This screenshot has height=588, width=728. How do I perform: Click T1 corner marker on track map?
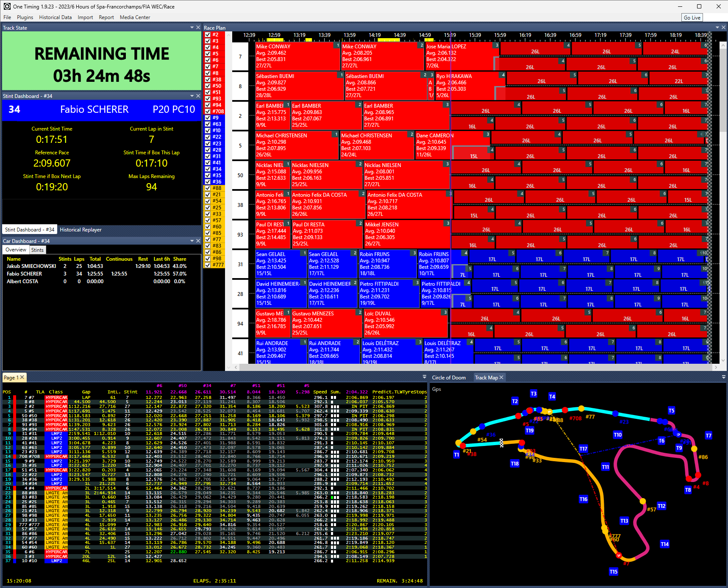[x=456, y=454]
